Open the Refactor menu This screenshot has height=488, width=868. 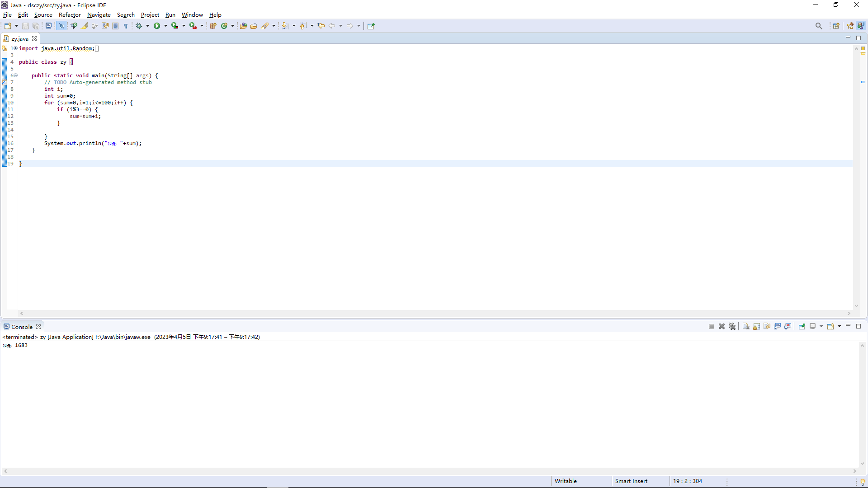click(70, 15)
